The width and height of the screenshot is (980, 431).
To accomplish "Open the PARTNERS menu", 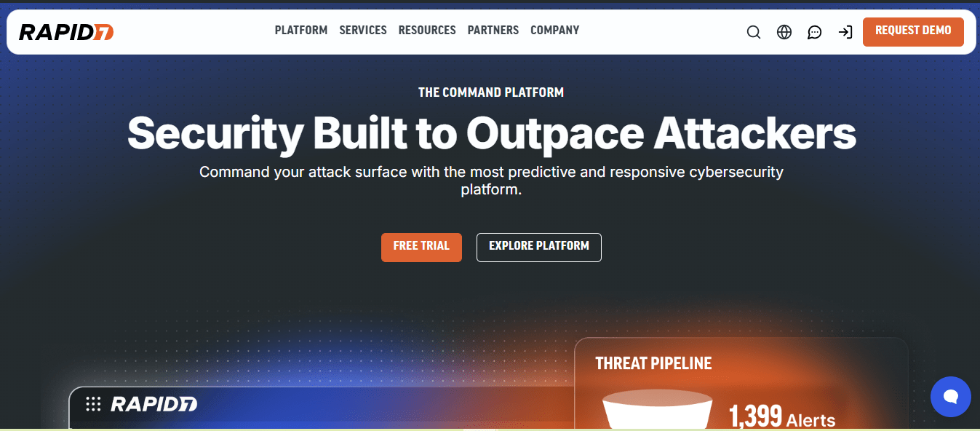I will [493, 31].
